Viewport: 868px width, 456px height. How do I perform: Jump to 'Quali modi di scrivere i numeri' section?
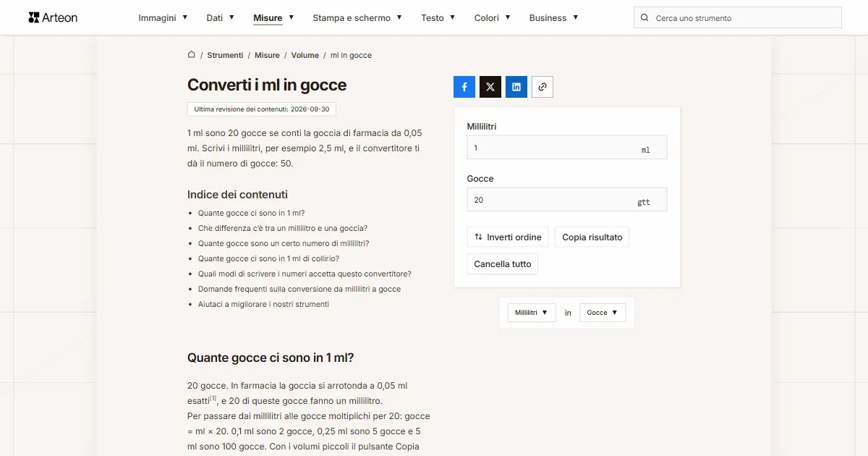point(305,274)
